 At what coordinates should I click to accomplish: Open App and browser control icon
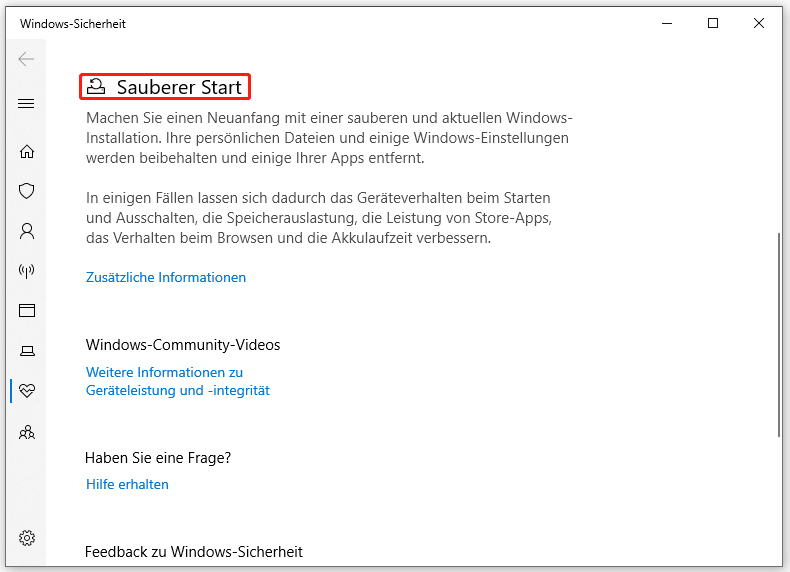(27, 310)
